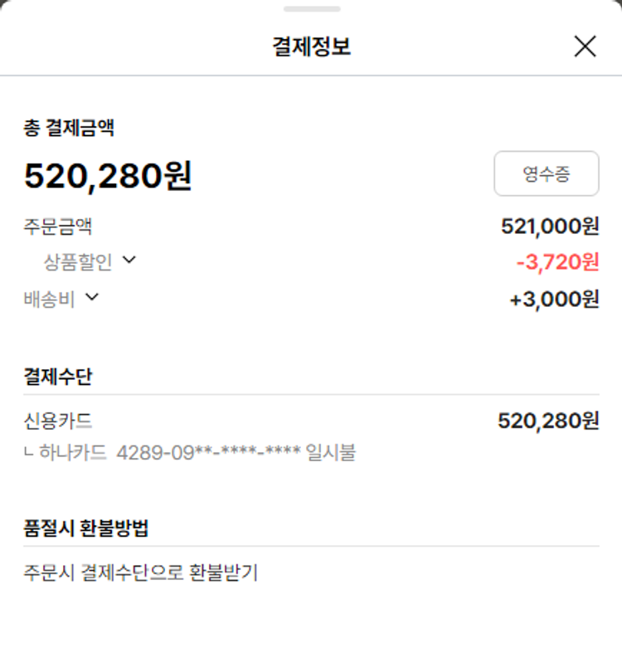Click the 영수증 receipt button
The image size is (622, 672).
[546, 173]
